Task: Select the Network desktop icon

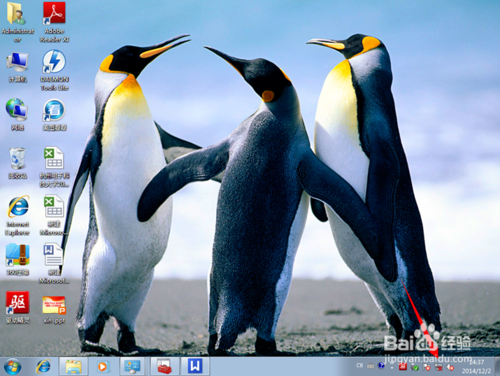Action: (17, 114)
